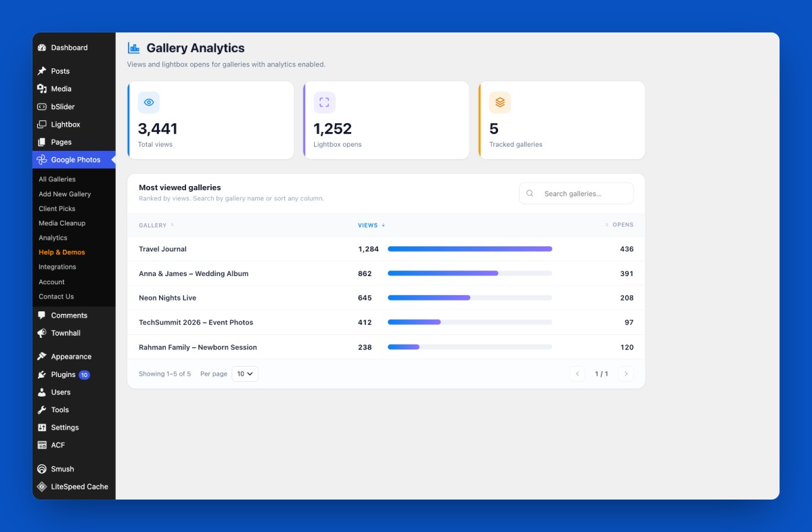
Task: Open Account submenu item
Action: coord(51,282)
